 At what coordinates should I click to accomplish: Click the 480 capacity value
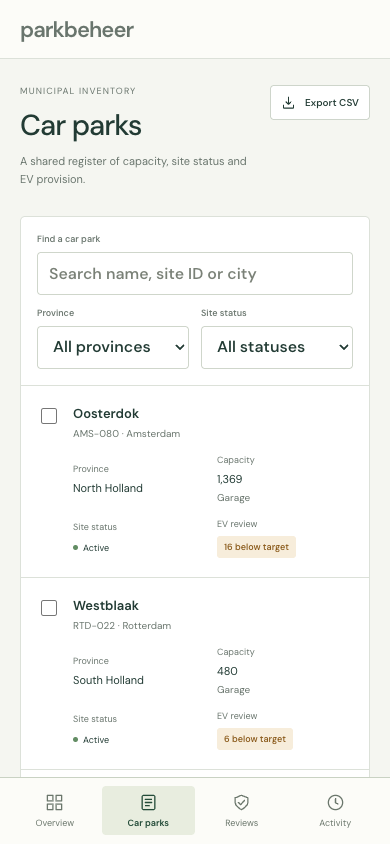(x=227, y=671)
